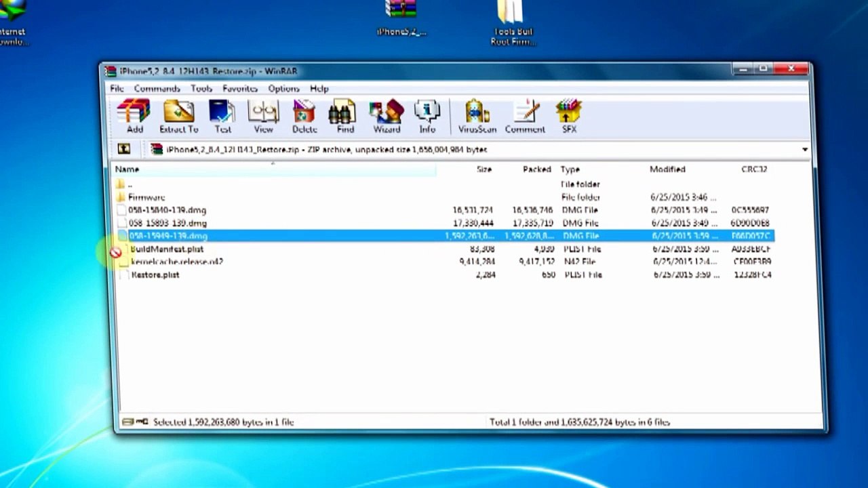The width and height of the screenshot is (868, 488).
Task: Open the Tools menu
Action: click(201, 89)
